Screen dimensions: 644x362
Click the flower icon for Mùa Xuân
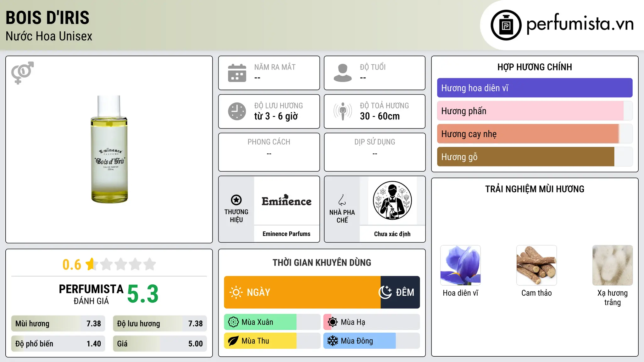point(233,322)
